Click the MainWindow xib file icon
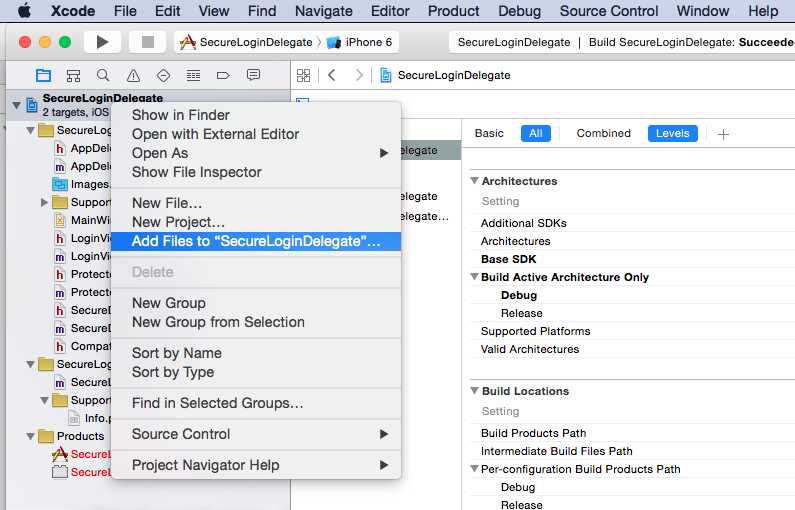Viewport: 795px width, 510px height. [x=60, y=220]
